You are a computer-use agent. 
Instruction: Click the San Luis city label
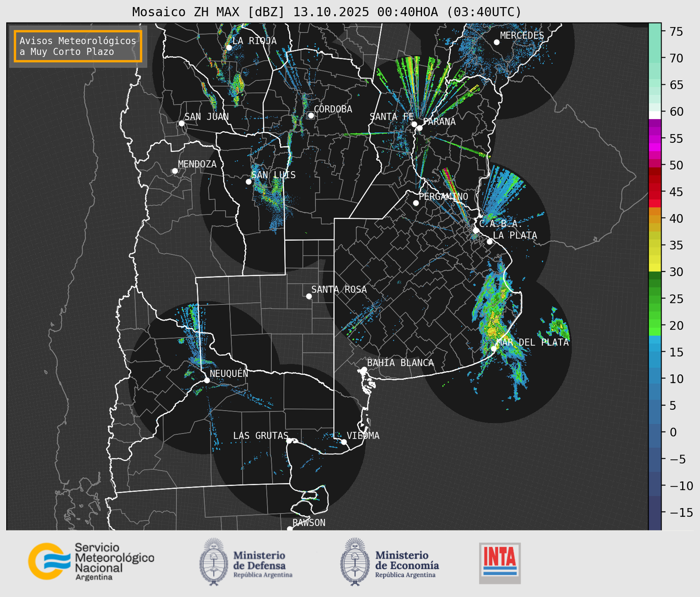tap(273, 175)
